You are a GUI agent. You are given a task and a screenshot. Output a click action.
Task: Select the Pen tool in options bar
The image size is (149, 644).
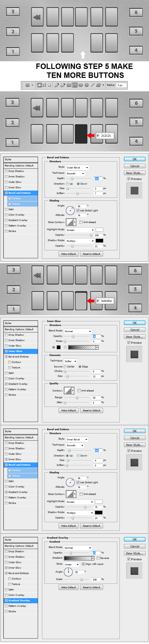57,85
